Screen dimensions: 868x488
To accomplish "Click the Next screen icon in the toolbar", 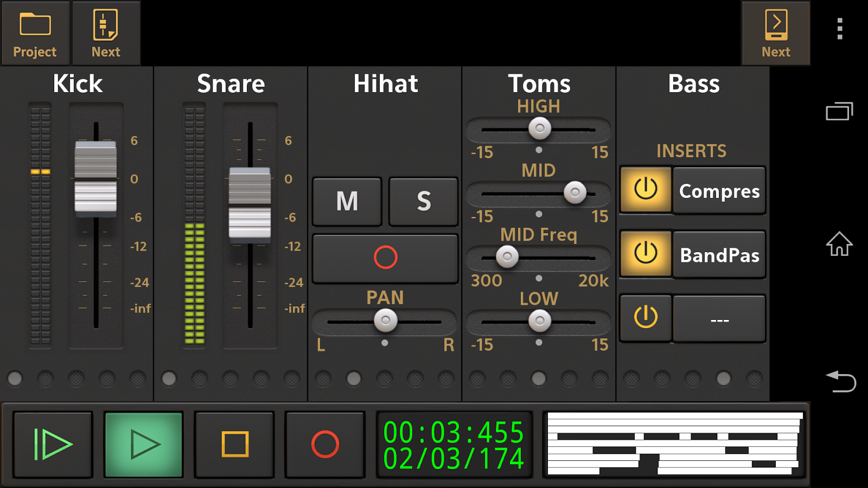I will click(105, 33).
